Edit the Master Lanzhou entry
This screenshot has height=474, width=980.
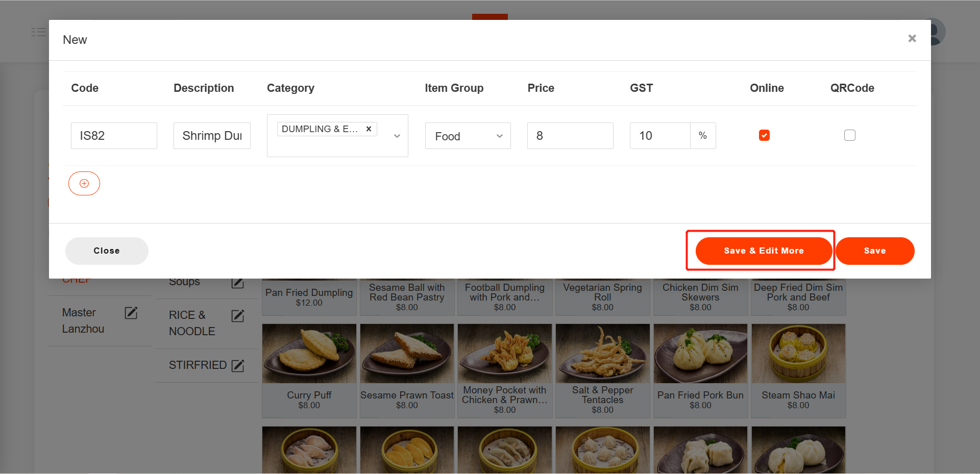(131, 313)
